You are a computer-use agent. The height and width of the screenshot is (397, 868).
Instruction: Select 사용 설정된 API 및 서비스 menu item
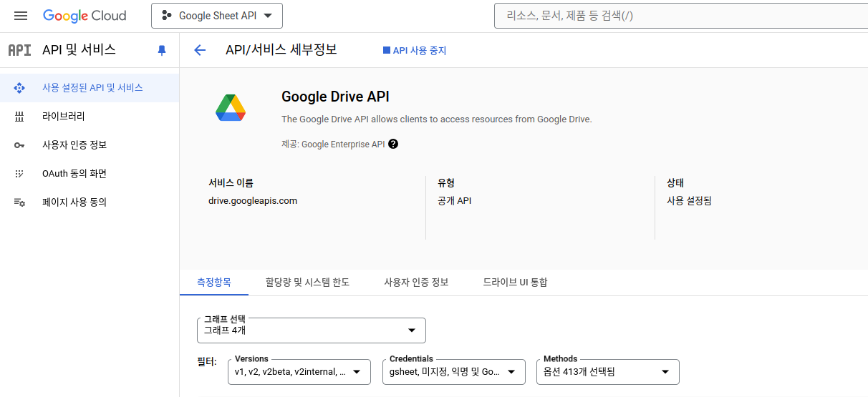90,88
